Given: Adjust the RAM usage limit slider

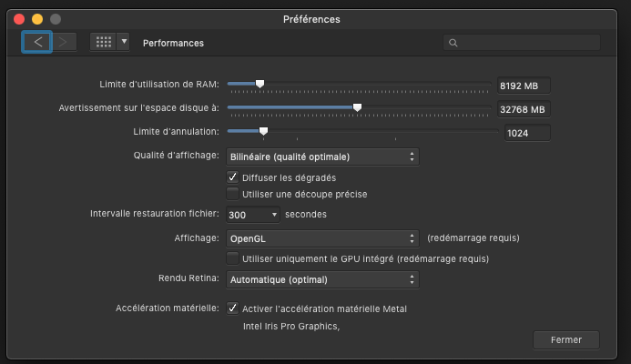Looking at the screenshot, I should coord(260,84).
